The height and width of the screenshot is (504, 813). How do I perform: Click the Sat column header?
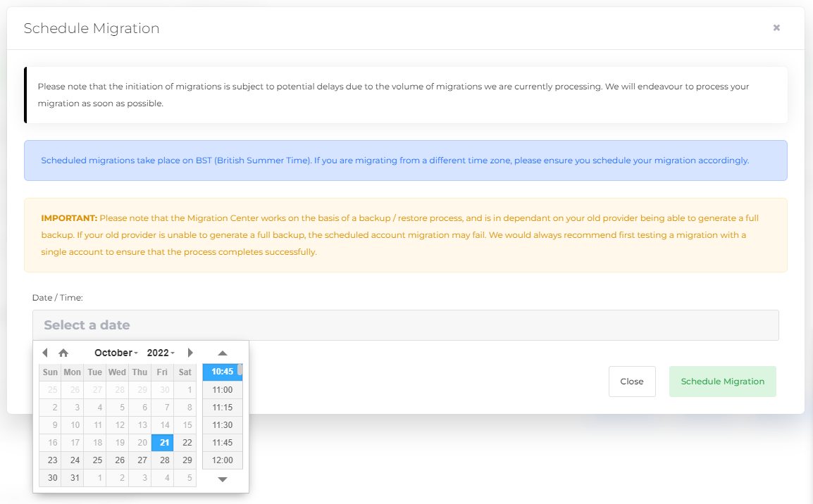(x=185, y=372)
